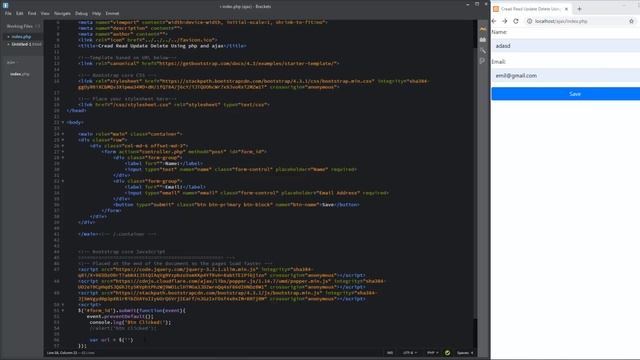This screenshot has width=640, height=360.
Task: Bookmark this page with the star icon
Action: pos(631,21)
